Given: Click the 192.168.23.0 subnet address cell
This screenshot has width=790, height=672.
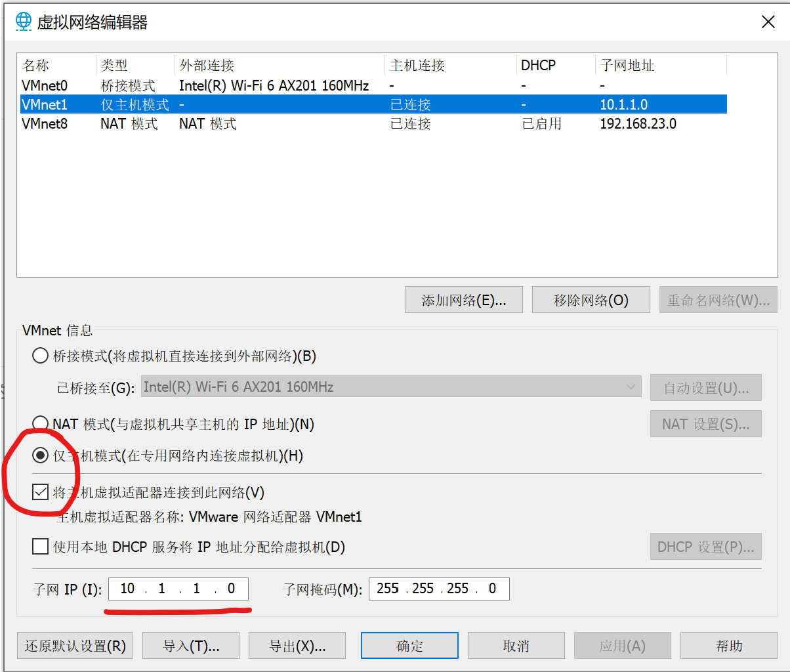Looking at the screenshot, I should point(638,124).
